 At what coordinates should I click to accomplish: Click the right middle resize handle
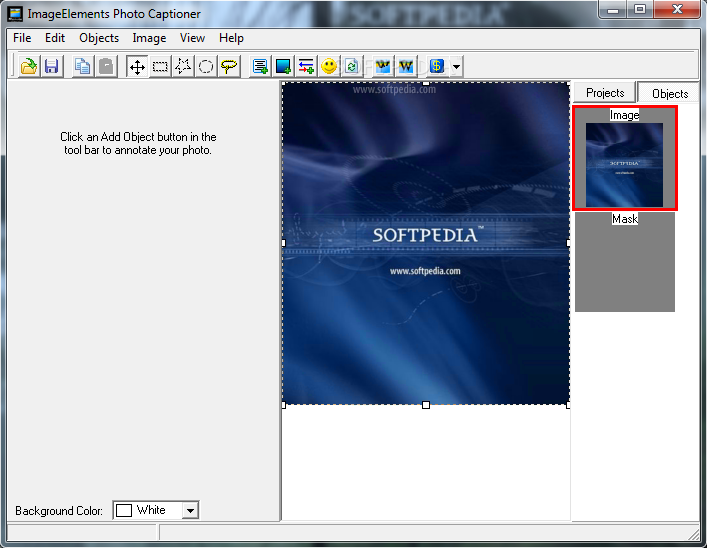(568, 243)
